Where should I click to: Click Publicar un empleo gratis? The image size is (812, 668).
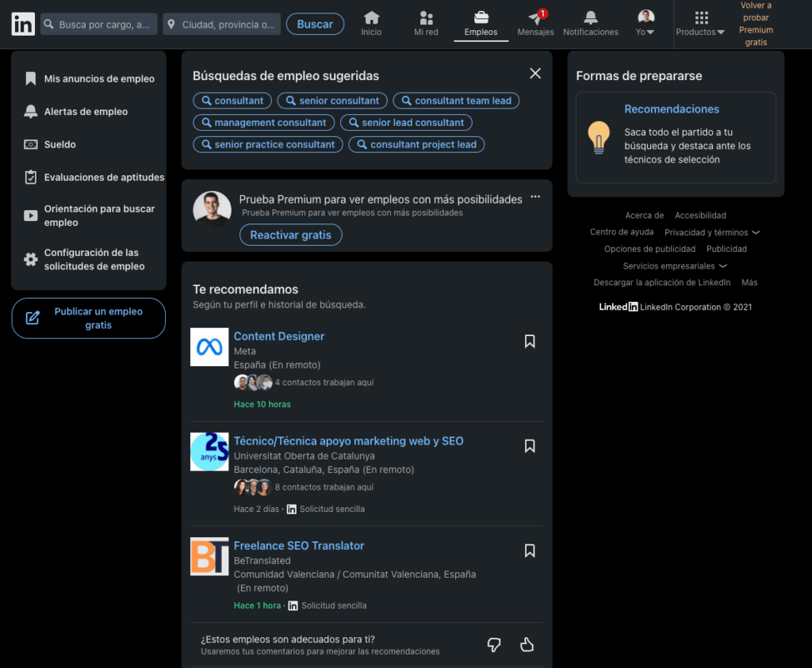[88, 318]
